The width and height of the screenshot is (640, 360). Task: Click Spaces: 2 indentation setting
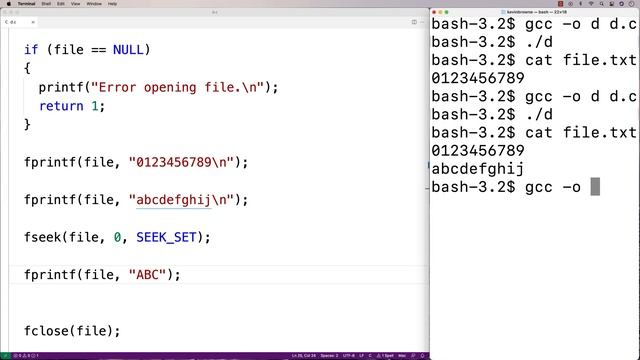(x=329, y=356)
